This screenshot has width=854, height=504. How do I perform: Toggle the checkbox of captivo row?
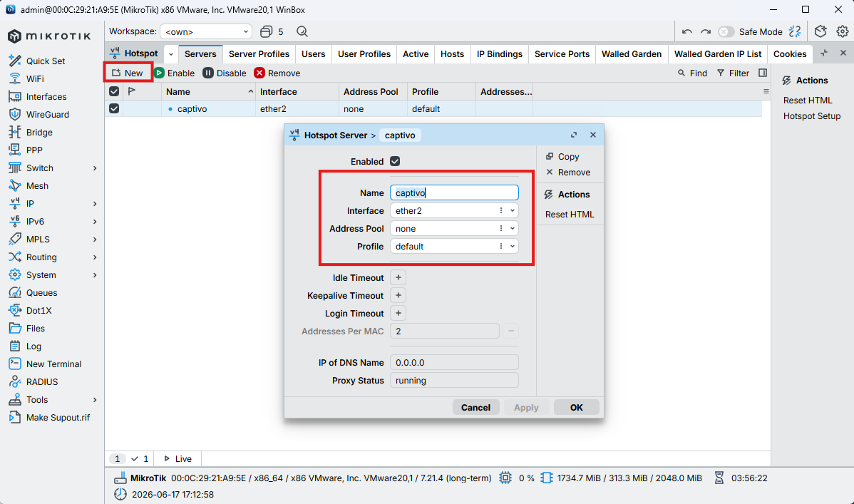coord(114,108)
